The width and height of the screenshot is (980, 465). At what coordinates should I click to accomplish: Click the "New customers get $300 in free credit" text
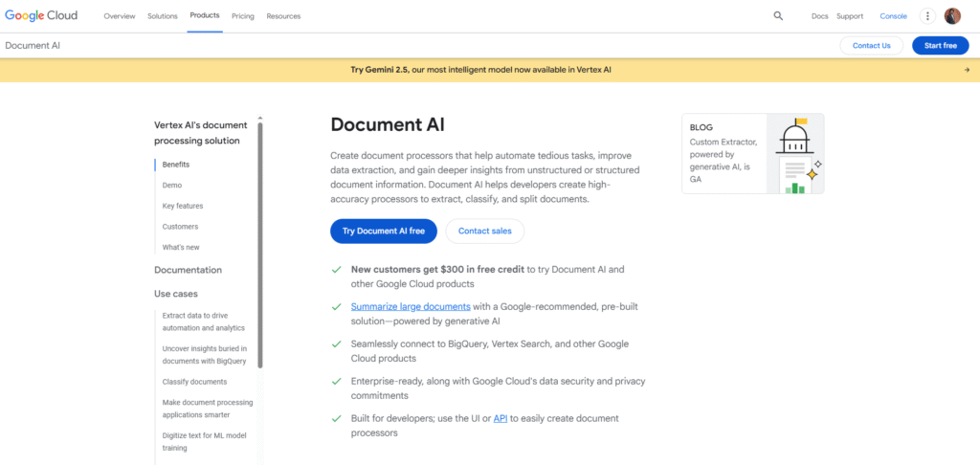click(x=437, y=270)
